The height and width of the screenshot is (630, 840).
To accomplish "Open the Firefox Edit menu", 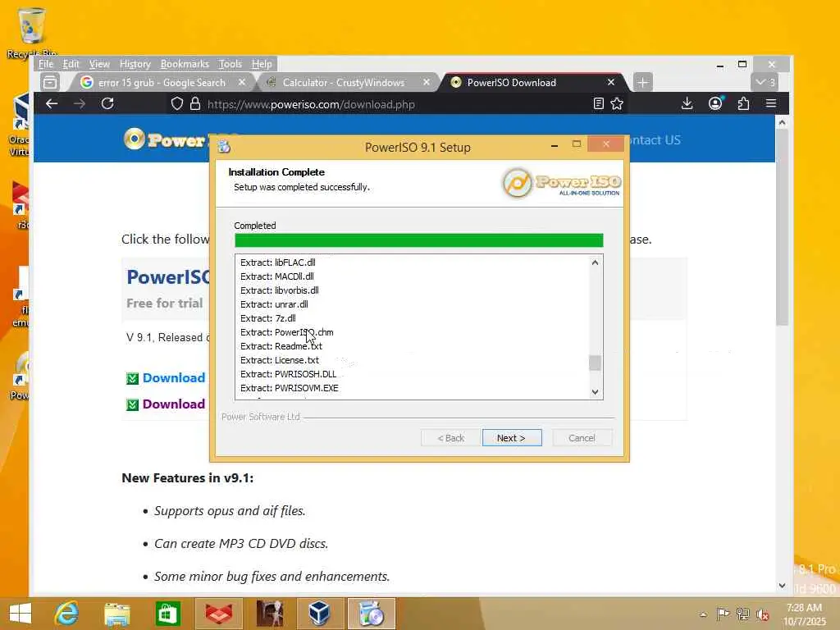I will (x=71, y=64).
